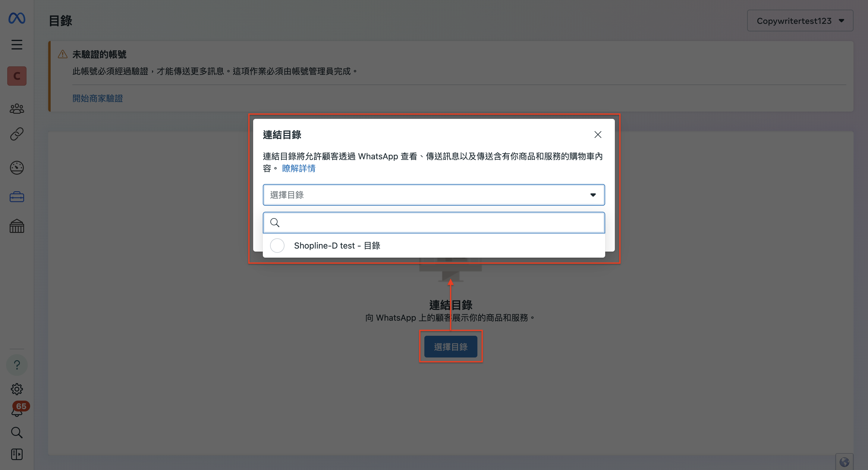Open the help question mark icon
868x470 pixels.
pos(17,365)
